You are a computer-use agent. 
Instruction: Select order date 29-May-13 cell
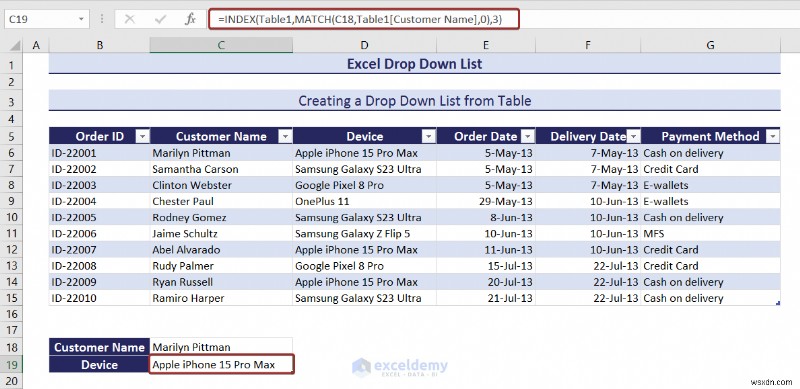click(x=486, y=201)
